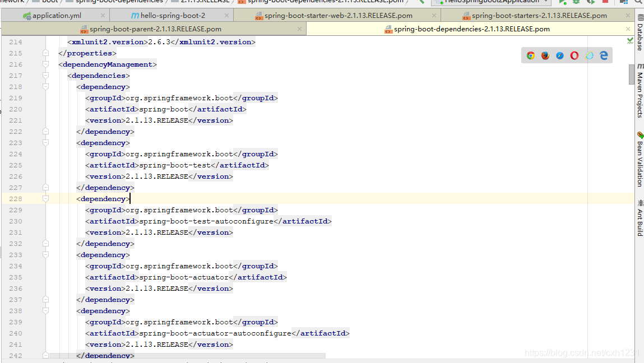Collapse dependency fold at line 223
This screenshot has height=363, width=644.
coord(45,143)
